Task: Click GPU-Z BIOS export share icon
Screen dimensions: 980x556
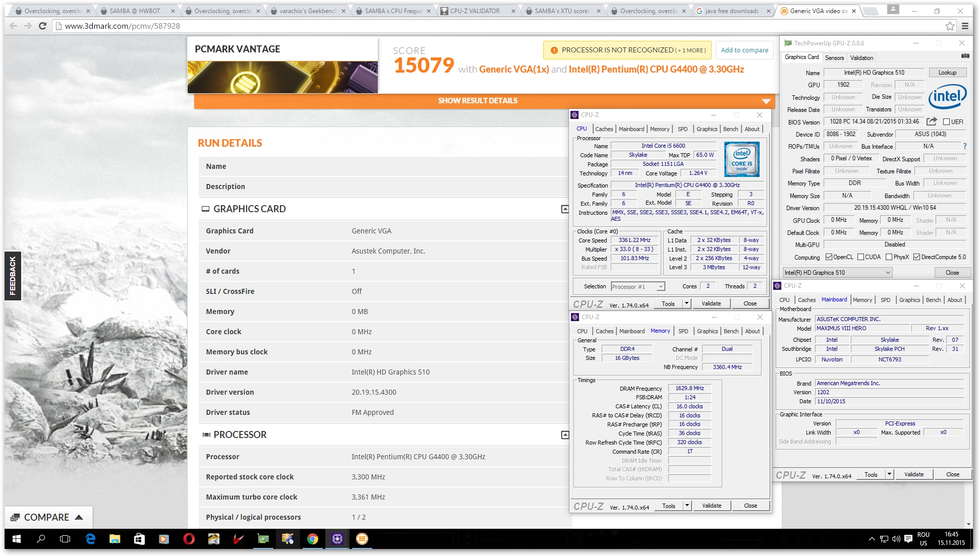Action: tap(932, 121)
